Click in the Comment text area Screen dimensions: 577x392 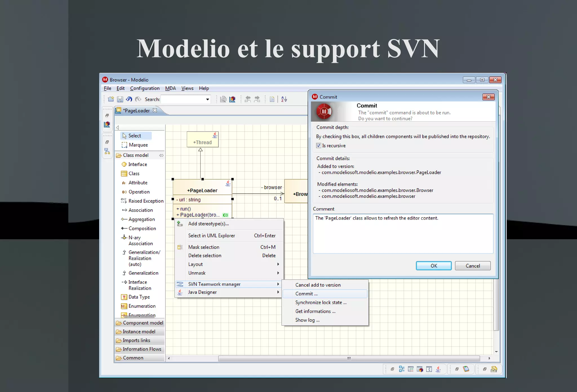[403, 234]
